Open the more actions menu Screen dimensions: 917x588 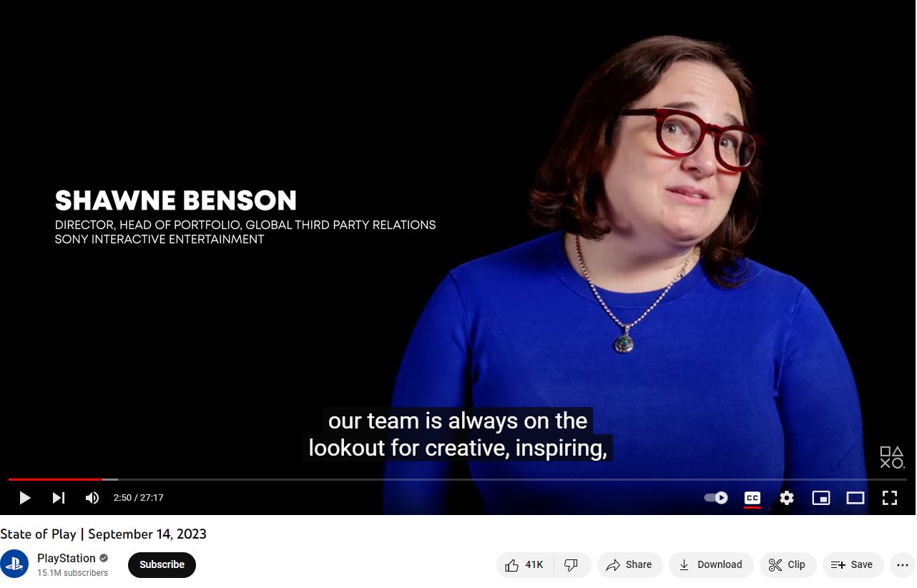[x=903, y=565]
